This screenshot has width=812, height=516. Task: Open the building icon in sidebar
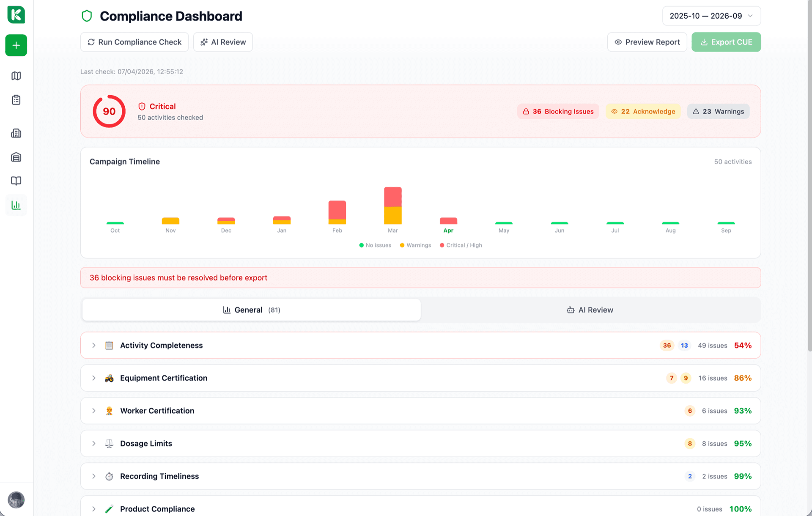coord(16,133)
